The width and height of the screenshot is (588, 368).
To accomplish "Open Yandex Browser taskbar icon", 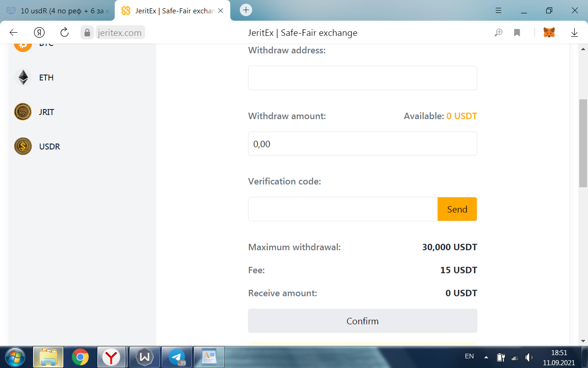I will pos(111,356).
